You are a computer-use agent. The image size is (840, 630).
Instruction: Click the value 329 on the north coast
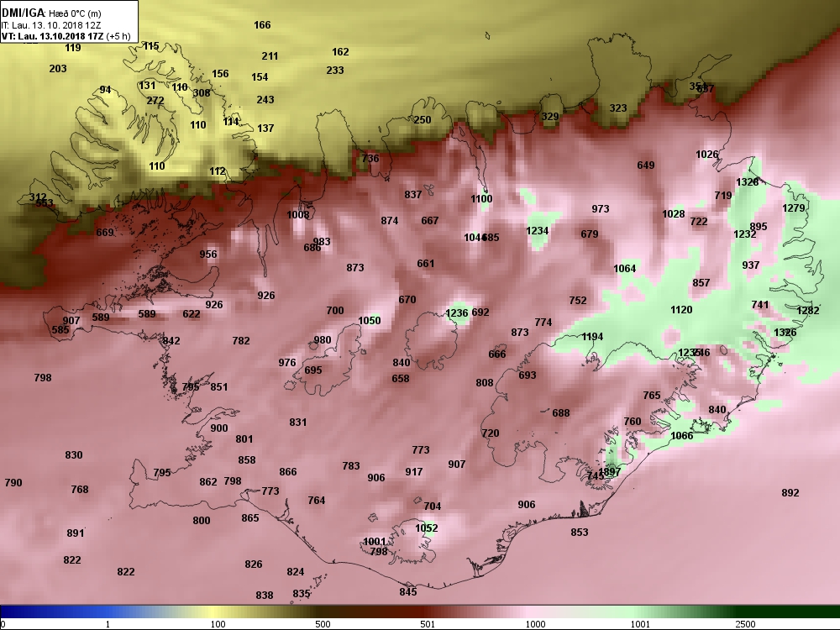tap(550, 117)
